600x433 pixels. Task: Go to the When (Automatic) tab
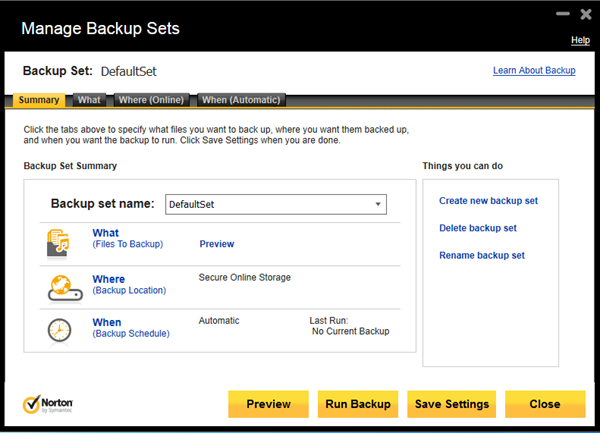(x=241, y=100)
